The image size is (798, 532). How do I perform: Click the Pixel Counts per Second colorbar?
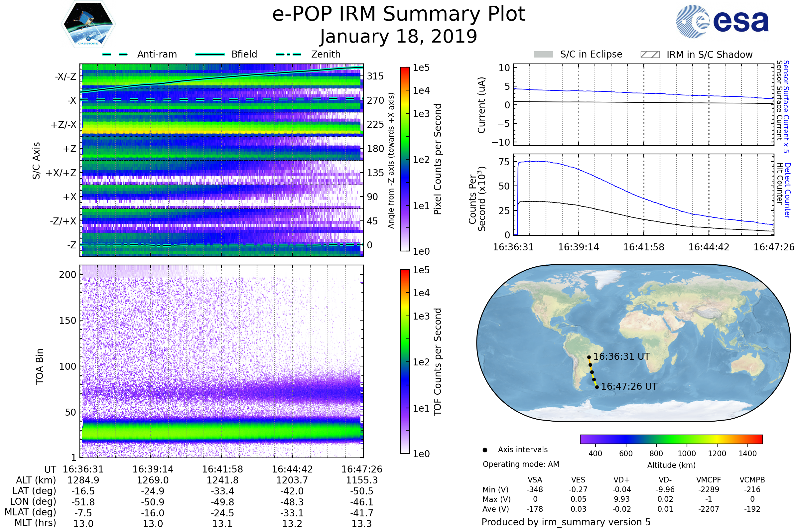(405, 159)
